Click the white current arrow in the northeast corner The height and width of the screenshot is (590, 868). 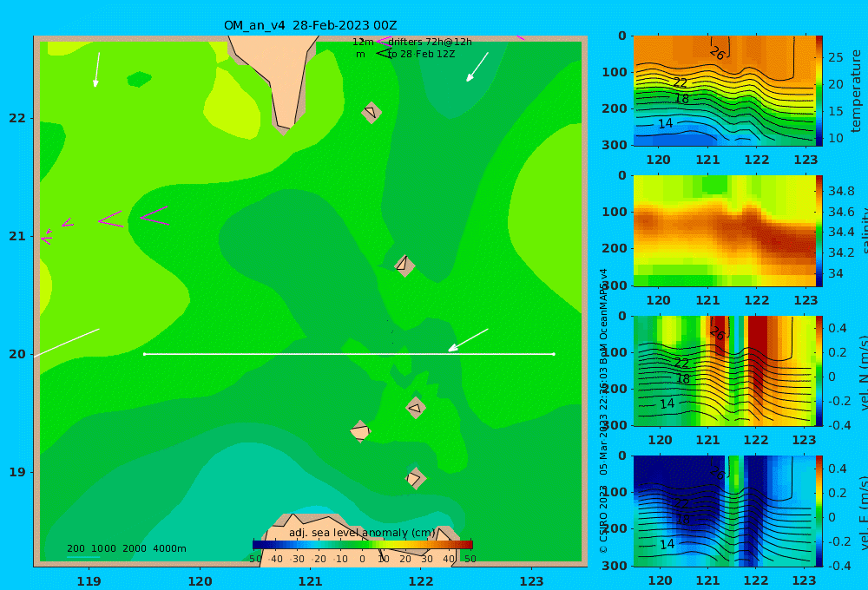click(477, 67)
